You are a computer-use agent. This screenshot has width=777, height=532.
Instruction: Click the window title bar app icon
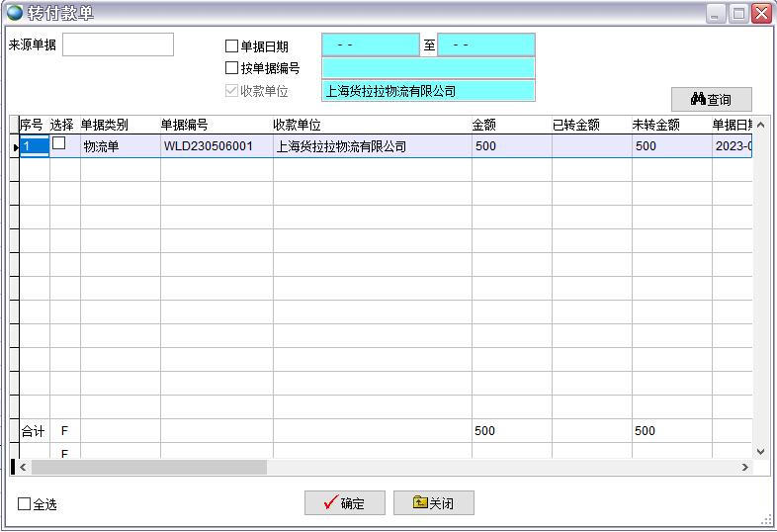click(15, 13)
